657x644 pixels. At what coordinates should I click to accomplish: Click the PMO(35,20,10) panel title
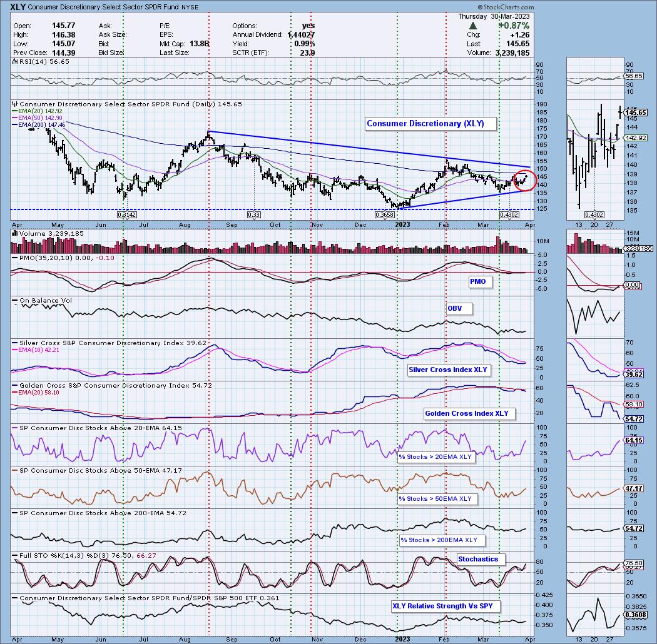63,258
